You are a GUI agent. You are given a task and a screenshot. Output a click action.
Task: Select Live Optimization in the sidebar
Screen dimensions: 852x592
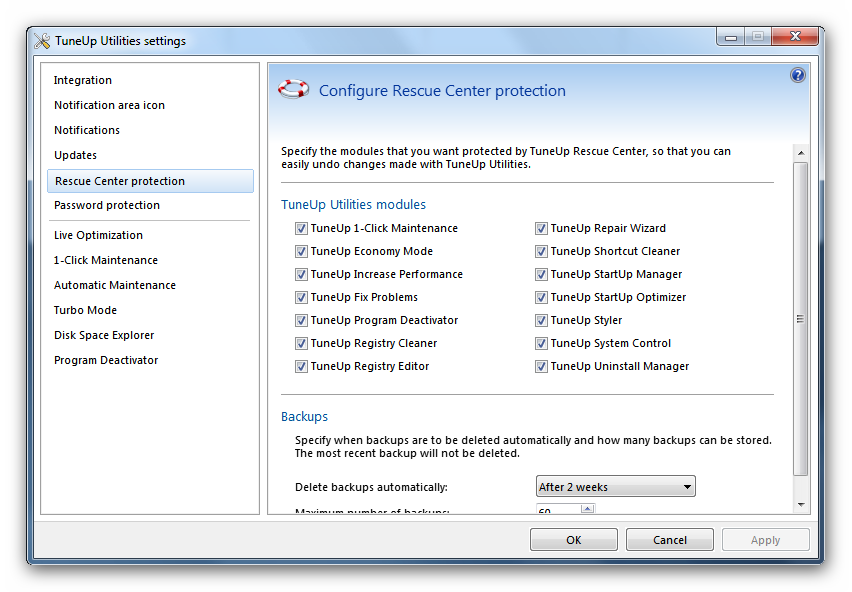click(x=98, y=235)
